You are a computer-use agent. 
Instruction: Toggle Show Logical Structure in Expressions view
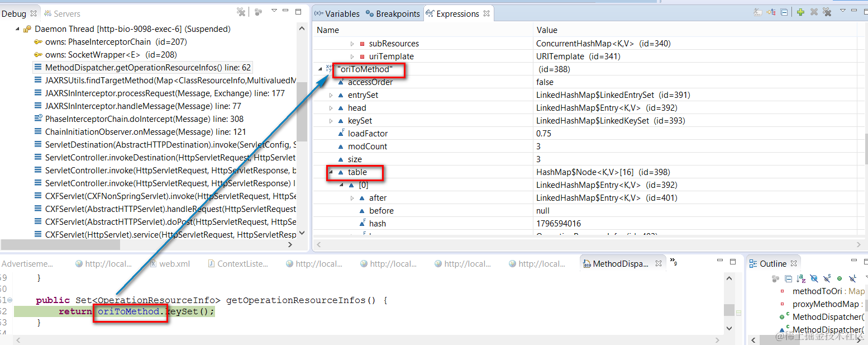(771, 12)
